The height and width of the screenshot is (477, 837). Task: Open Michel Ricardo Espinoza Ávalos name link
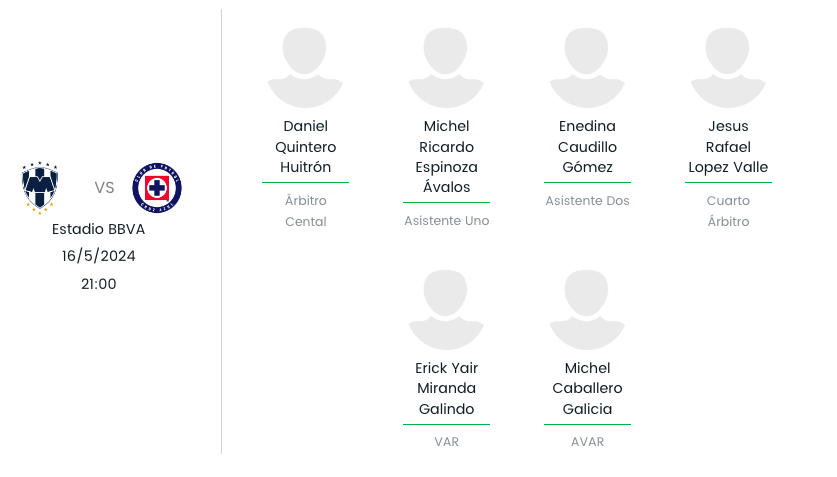446,157
